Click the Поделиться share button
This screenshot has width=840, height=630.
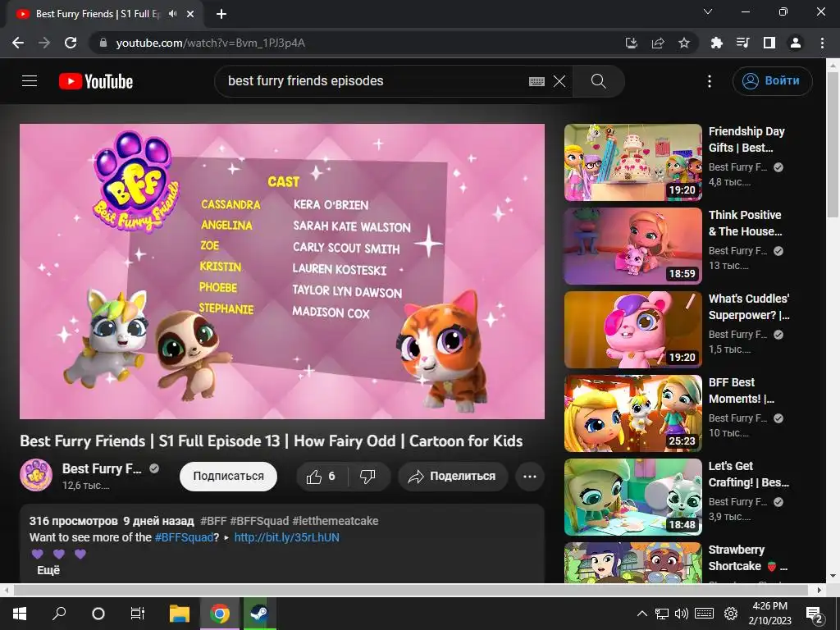[453, 477]
